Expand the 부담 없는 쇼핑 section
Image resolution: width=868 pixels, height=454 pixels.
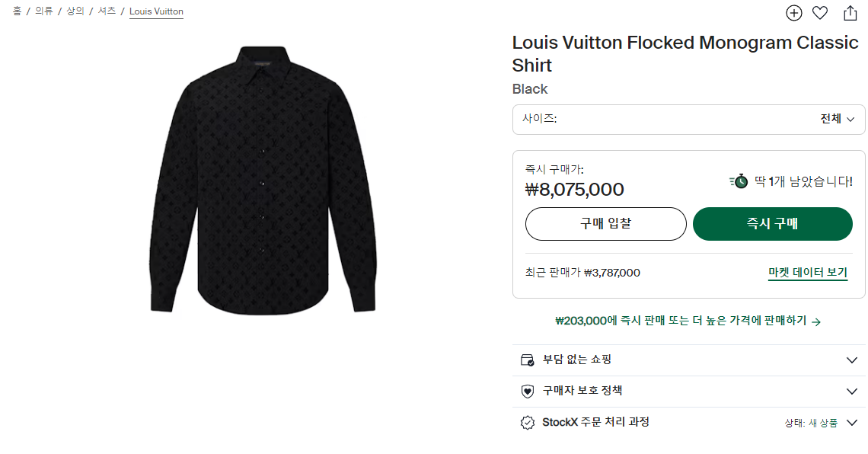click(852, 360)
